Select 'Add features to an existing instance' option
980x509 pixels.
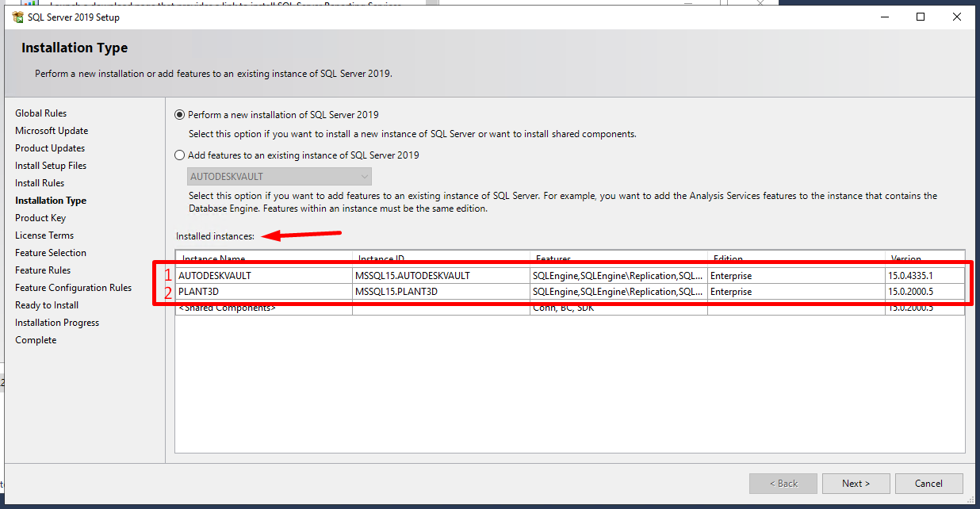179,155
